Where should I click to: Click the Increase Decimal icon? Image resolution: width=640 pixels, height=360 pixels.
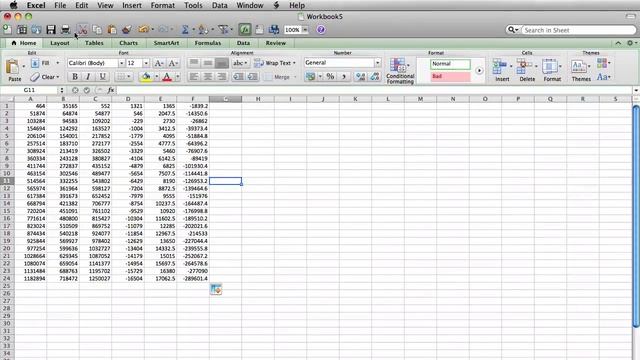(360, 76)
